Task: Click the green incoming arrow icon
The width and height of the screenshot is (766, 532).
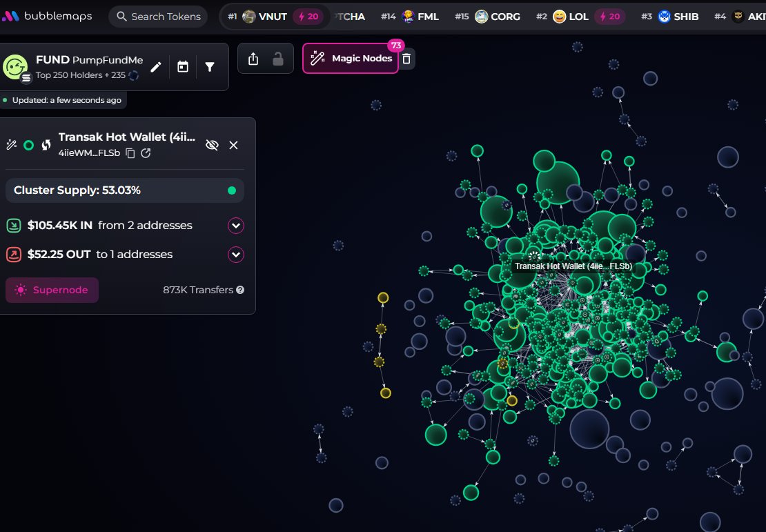Action: pos(14,225)
